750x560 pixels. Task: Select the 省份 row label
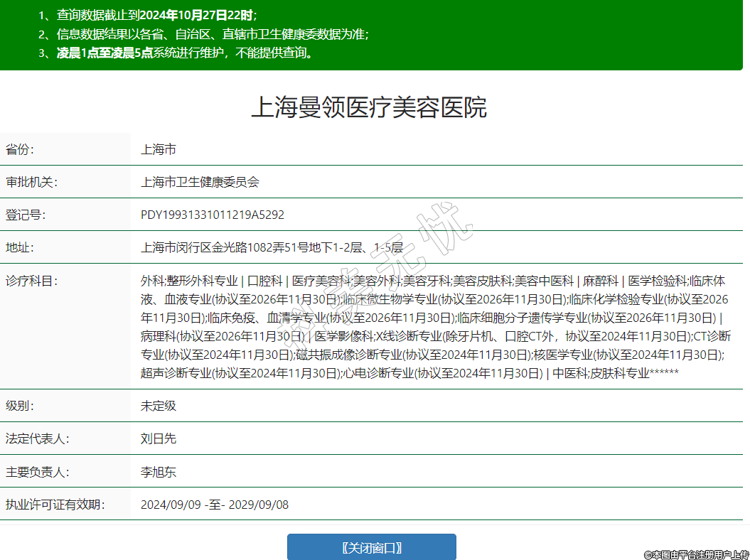(20, 149)
